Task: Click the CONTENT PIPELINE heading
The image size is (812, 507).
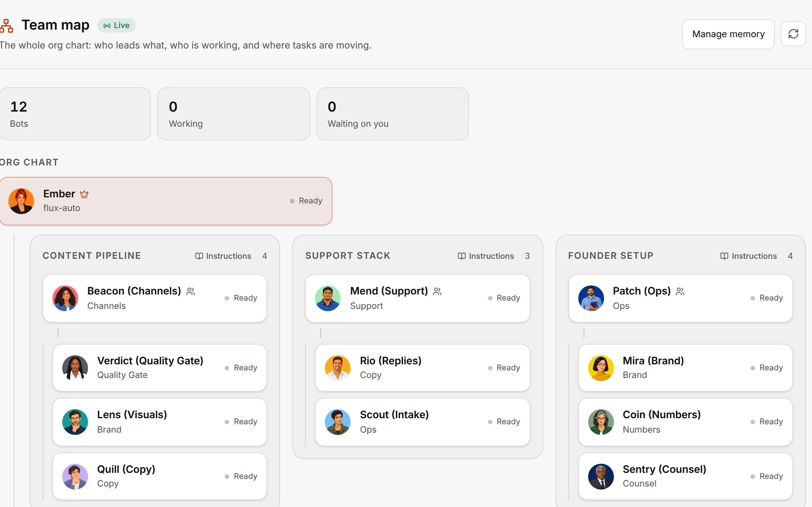Action: click(92, 256)
